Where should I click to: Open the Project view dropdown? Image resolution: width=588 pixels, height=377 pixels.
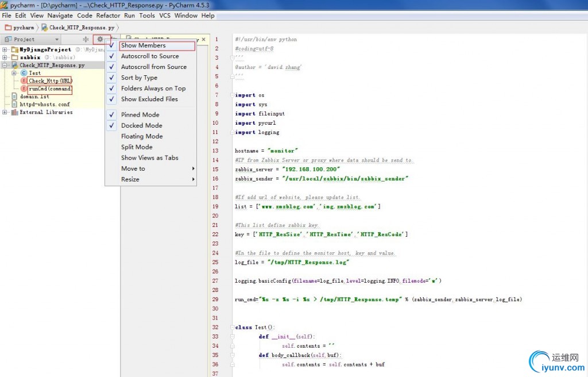[x=57, y=40]
